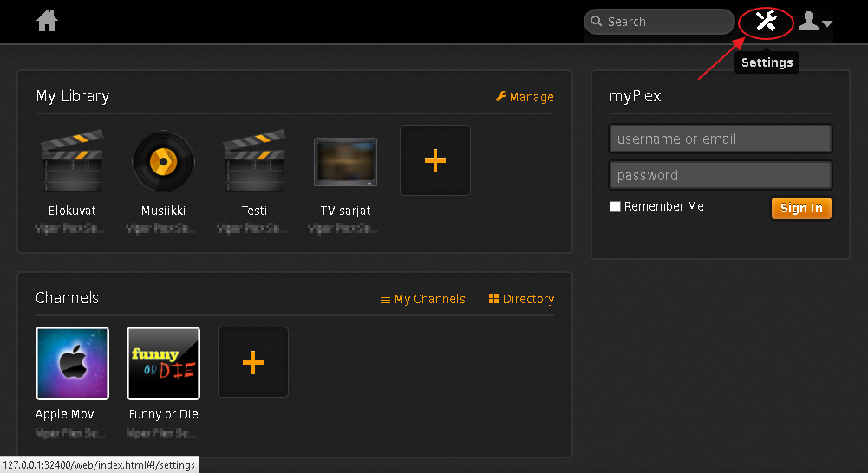Open Settings wrench icon
Viewport: 868px width, 473px height.
766,22
